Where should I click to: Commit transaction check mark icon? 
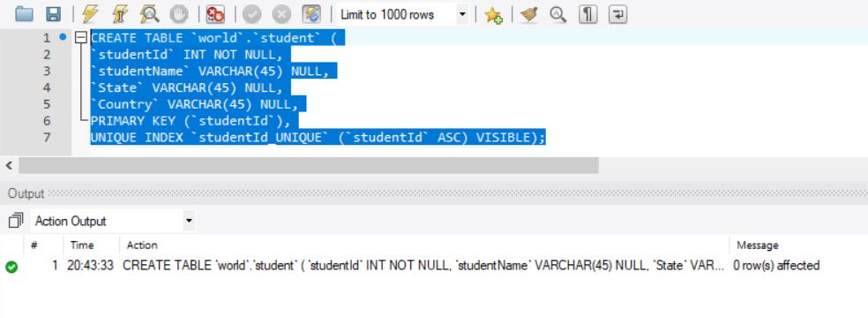coord(252,14)
